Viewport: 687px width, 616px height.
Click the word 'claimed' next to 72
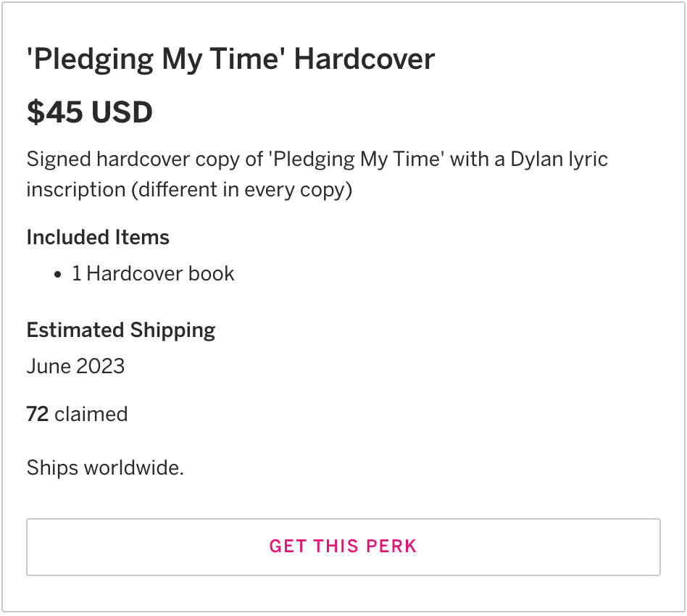[91, 414]
